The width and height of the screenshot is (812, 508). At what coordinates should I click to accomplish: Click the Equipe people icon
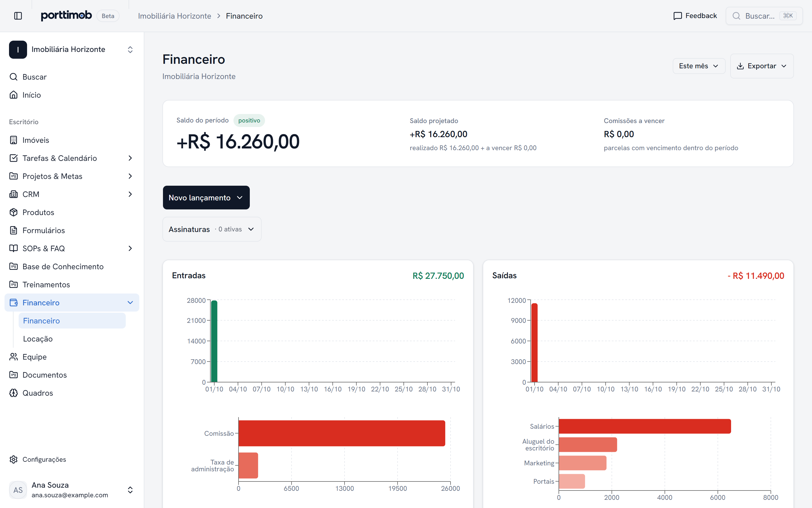tap(14, 357)
